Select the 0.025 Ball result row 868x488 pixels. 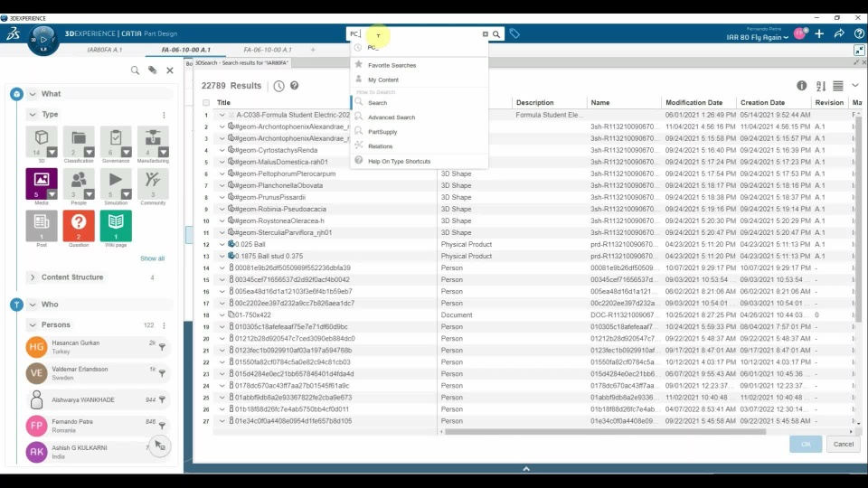pos(534,244)
